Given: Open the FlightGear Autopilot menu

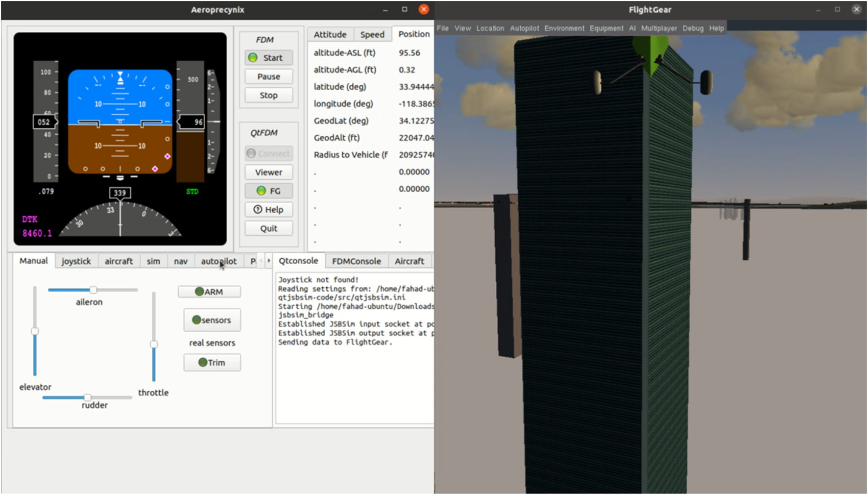Looking at the screenshot, I should coord(524,28).
